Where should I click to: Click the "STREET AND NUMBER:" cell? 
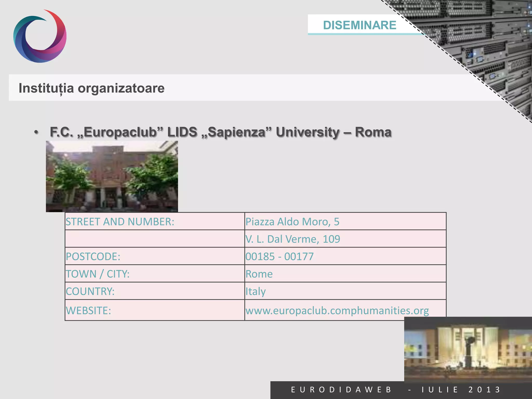(x=155, y=221)
